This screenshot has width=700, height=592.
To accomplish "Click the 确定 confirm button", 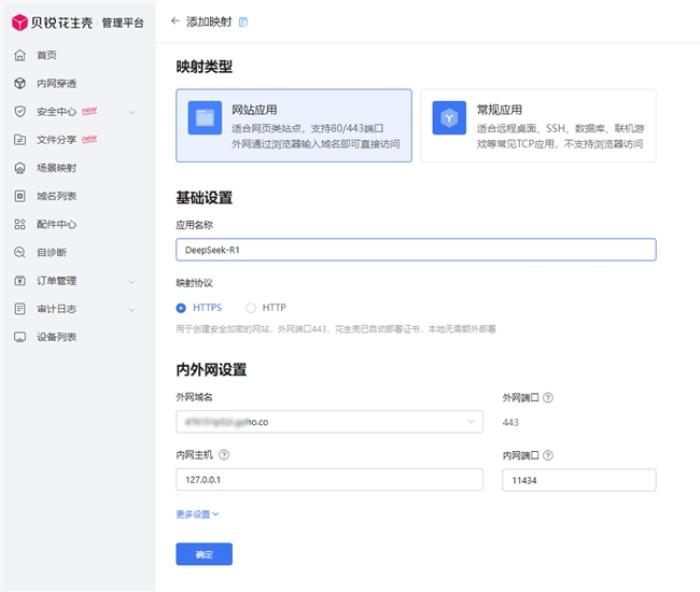I will (204, 554).
